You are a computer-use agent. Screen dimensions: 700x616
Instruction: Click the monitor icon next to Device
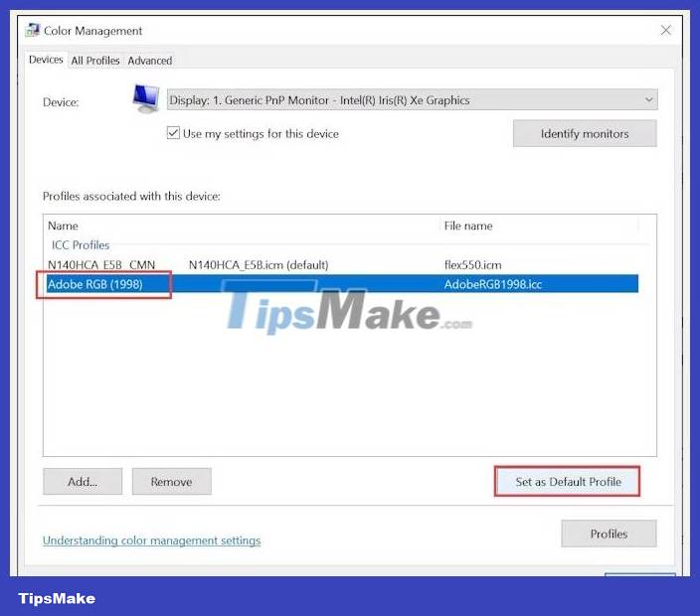coord(146,98)
